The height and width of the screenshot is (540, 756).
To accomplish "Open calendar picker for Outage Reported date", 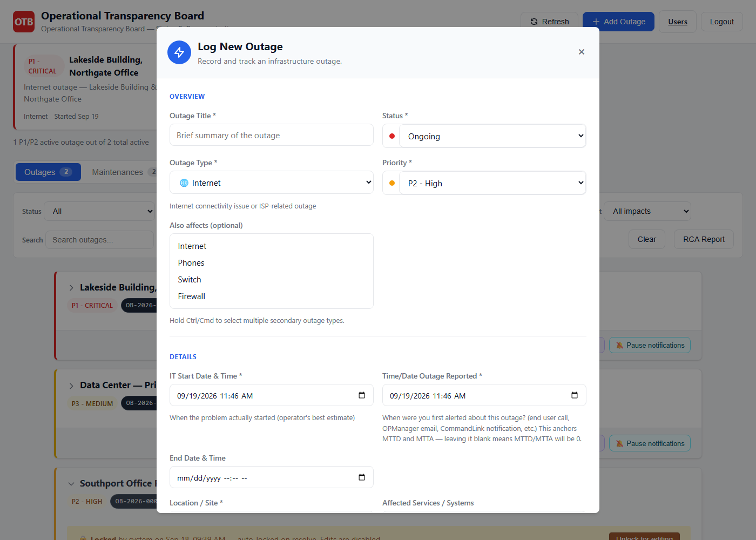I will (x=575, y=395).
